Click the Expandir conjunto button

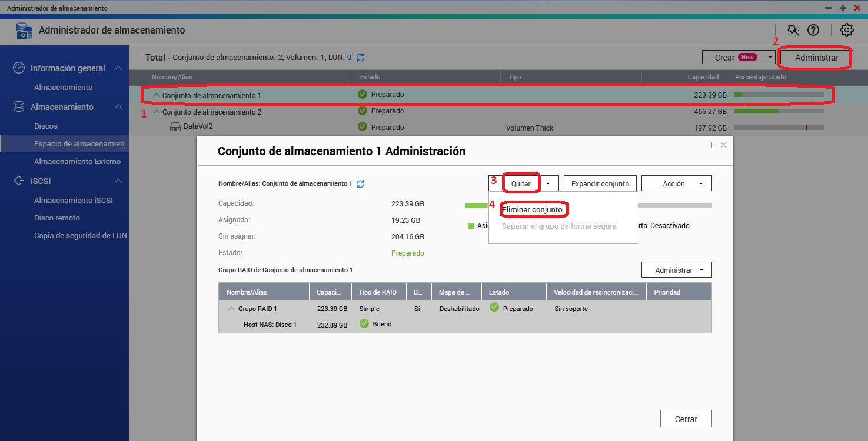(600, 183)
